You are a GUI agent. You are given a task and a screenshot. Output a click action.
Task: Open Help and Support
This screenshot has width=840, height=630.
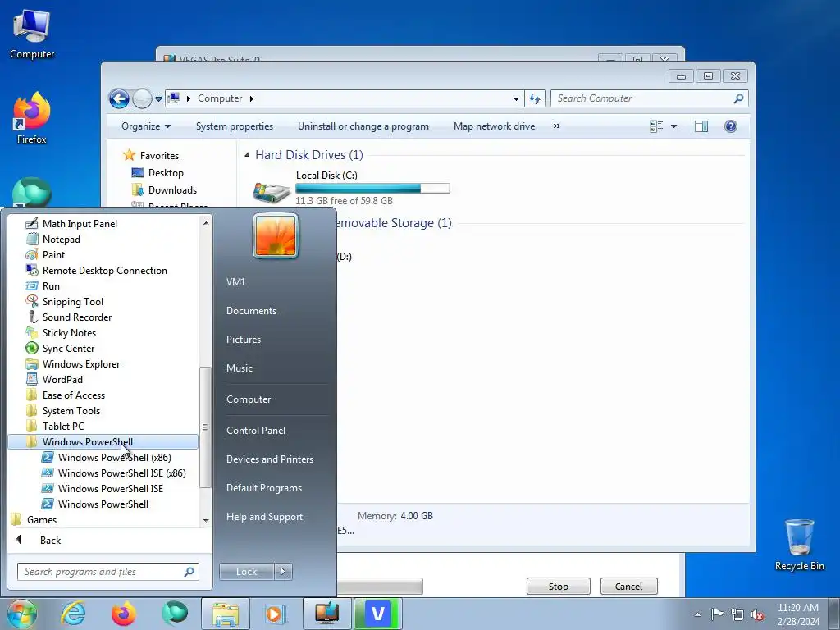click(264, 517)
